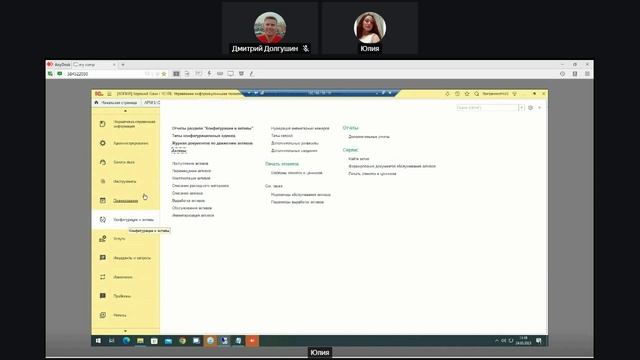
Task: Open AnyDesk main menu at toolbar right
Action: point(587,74)
